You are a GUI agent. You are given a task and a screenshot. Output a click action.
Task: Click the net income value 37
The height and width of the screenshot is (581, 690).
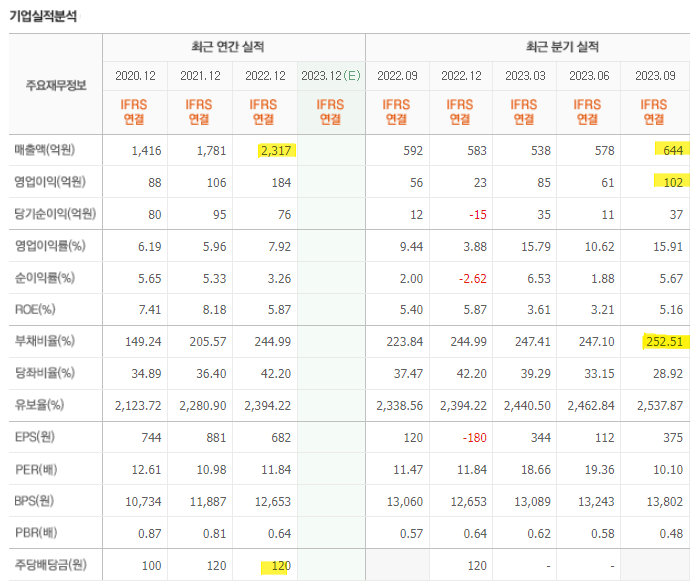[x=676, y=215]
